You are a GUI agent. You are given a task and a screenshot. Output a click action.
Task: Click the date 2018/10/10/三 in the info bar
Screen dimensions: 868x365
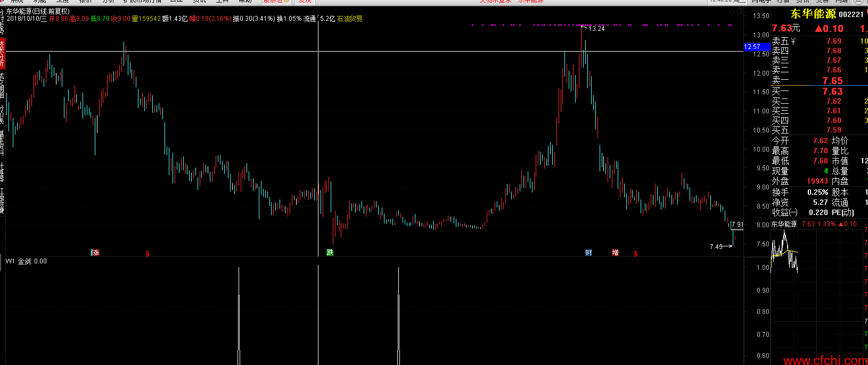click(27, 19)
